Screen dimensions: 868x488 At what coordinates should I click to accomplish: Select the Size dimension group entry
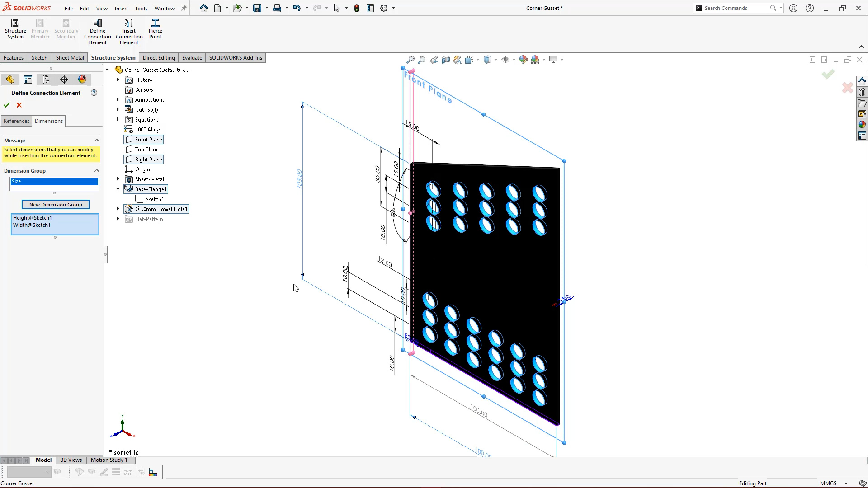pos(54,181)
